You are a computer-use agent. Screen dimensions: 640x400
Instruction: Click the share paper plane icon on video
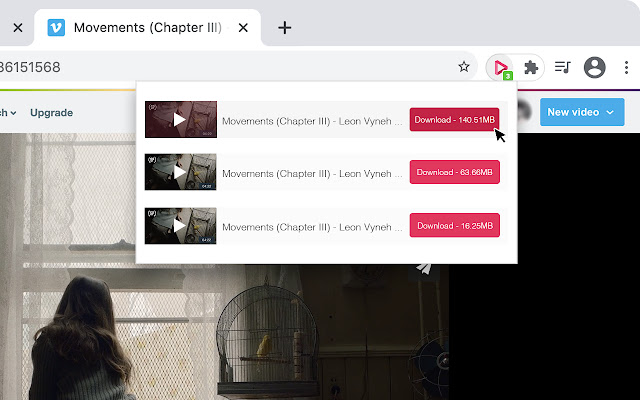(x=424, y=268)
